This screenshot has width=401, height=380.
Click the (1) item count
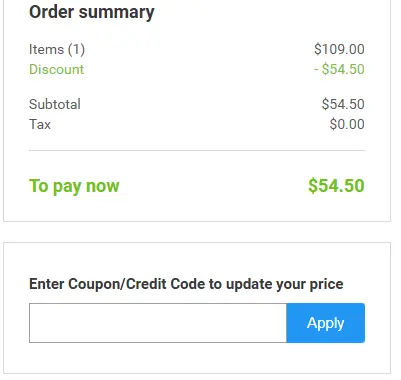coord(76,50)
